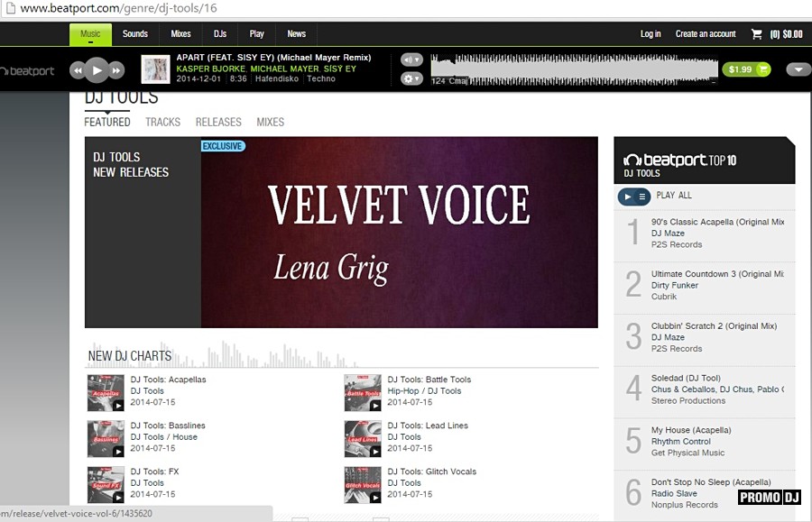Open the shopping cart icon
Screen dimensions: 812x522
coord(757,34)
